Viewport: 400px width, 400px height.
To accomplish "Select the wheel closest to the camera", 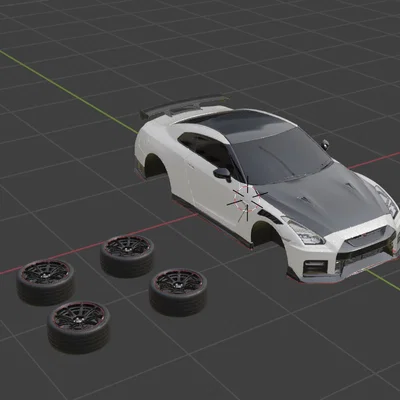I will pyautogui.click(x=79, y=327).
